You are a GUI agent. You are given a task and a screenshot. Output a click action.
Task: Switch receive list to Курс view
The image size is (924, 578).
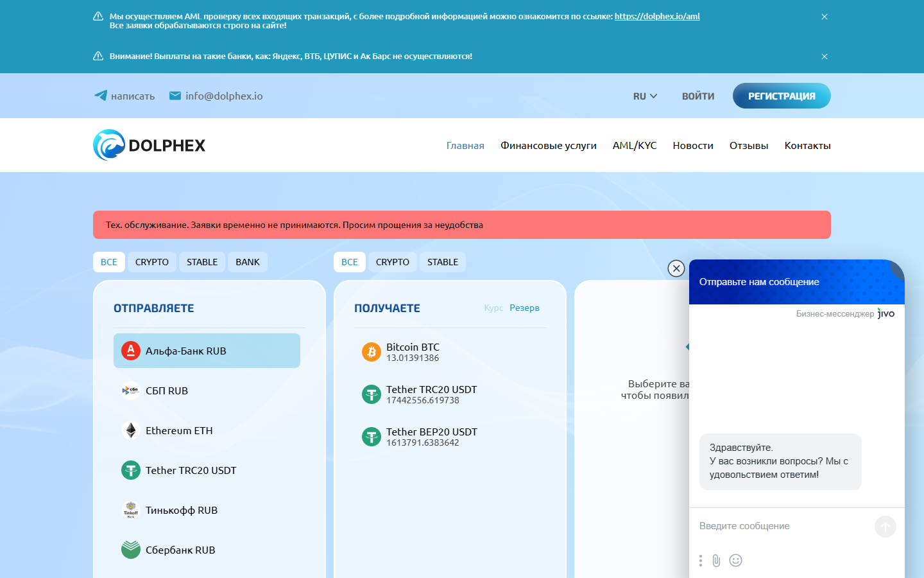[493, 308]
